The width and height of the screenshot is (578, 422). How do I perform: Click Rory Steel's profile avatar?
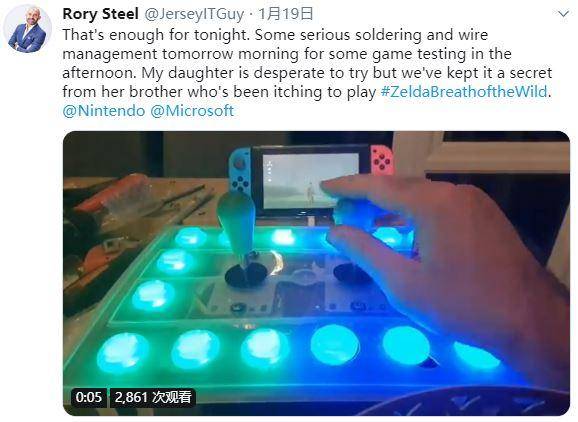point(27,29)
